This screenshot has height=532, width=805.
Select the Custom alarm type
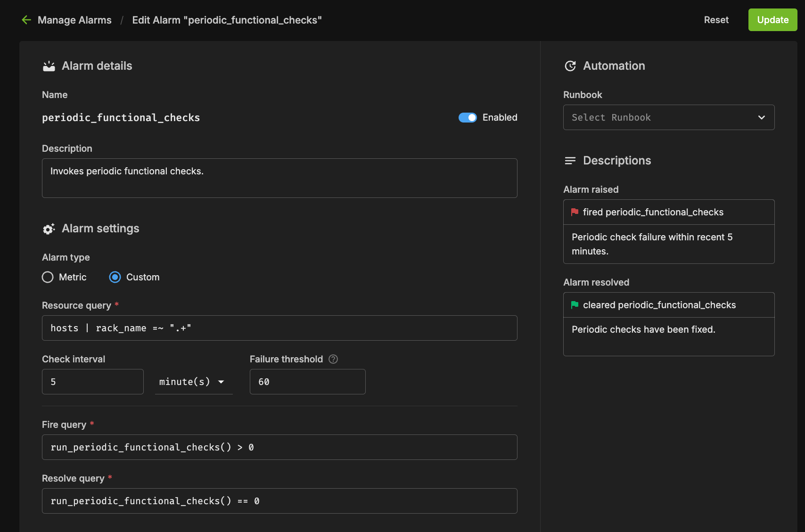tap(115, 277)
